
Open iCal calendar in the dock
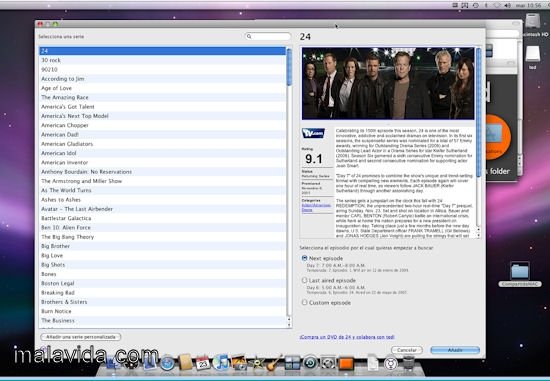click(203, 363)
